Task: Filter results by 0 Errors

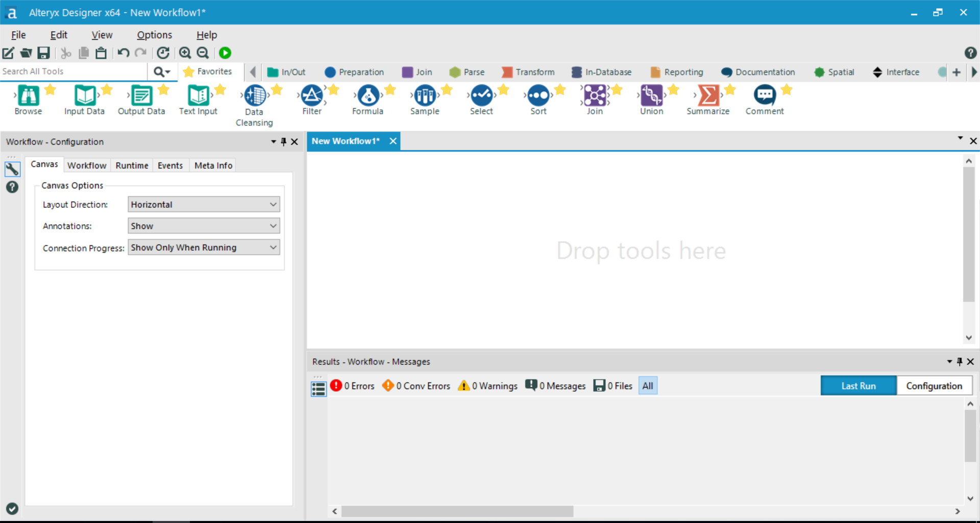Action: pos(352,386)
